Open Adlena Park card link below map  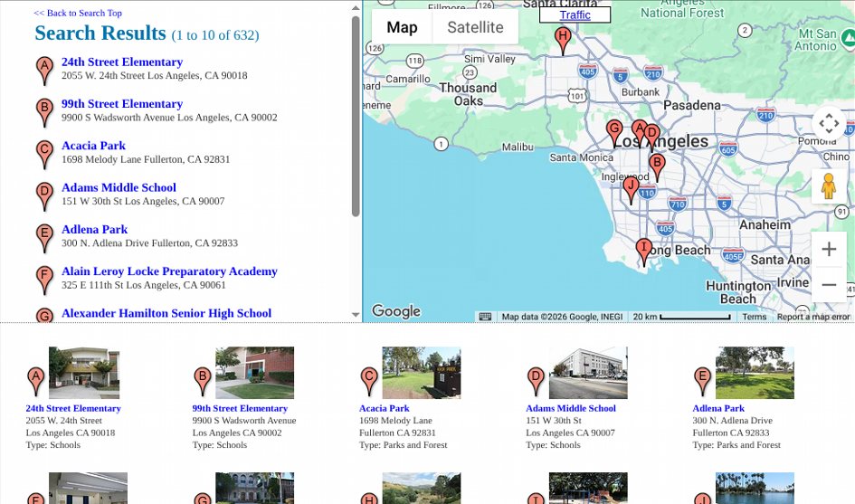718,409
